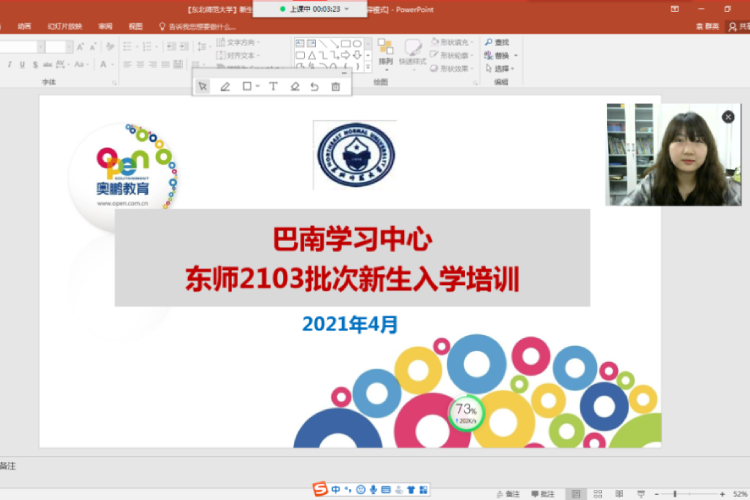Click the rectangle shape annotation tool
Screen dimensions: 750x500
point(247,87)
